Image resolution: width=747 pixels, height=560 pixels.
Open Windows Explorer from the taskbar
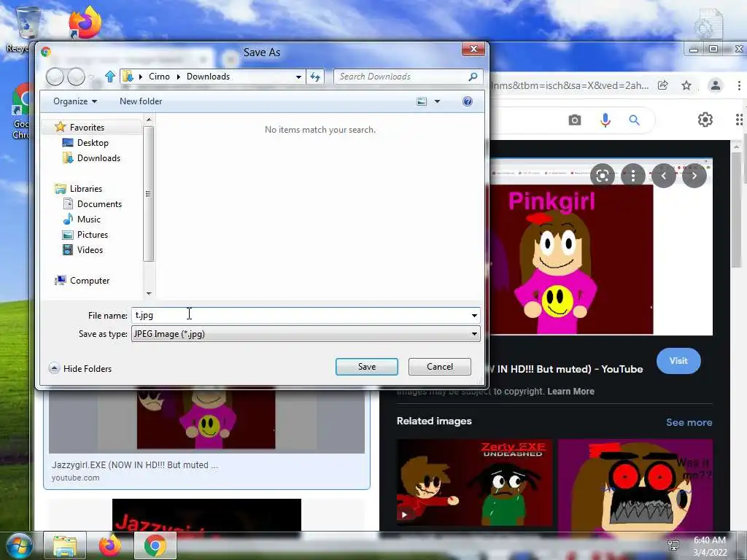65,546
